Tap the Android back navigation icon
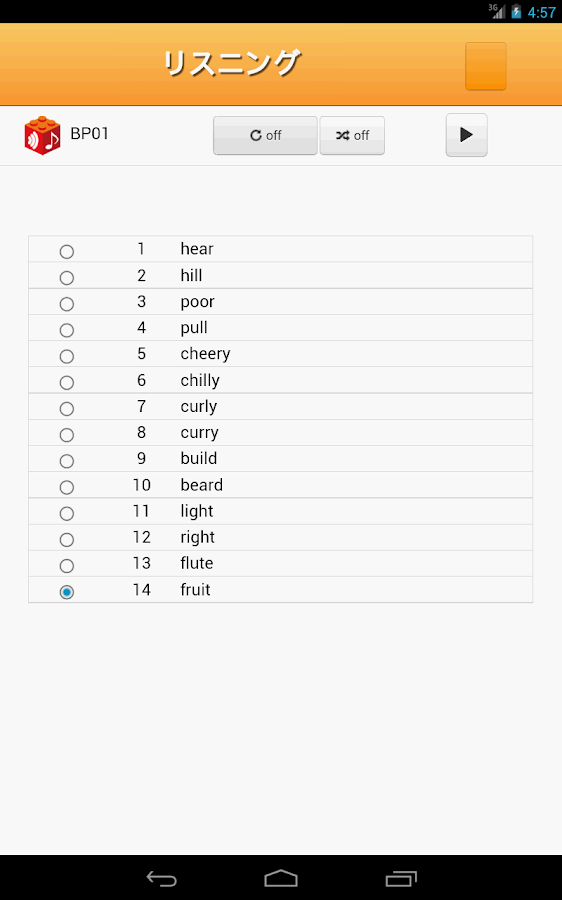The height and width of the screenshot is (900, 562). click(x=161, y=878)
